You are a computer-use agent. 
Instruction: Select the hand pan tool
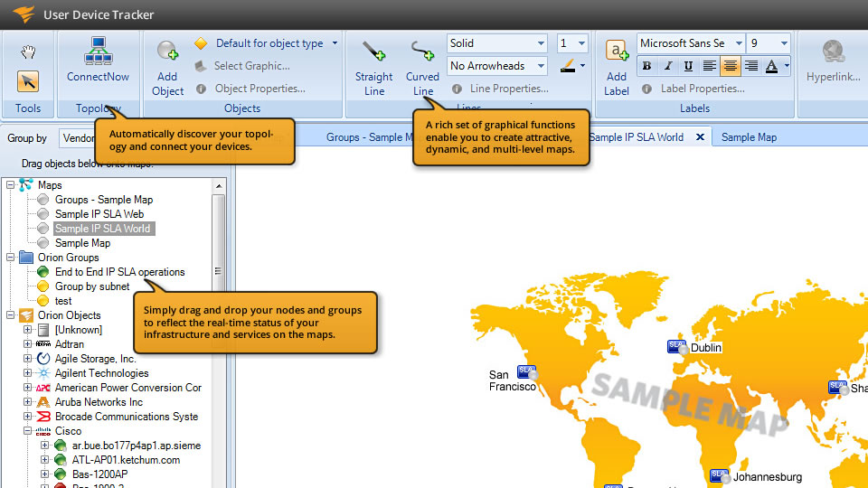click(28, 52)
